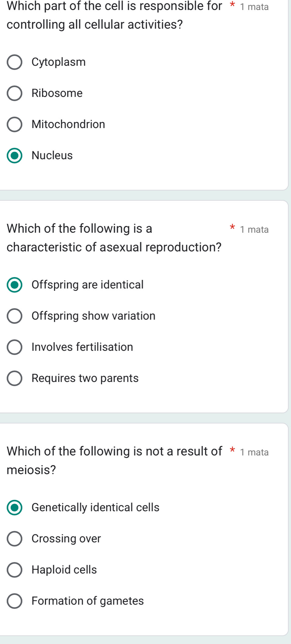Select the Ribosome radio option
Screen dimensions: 291x644
point(15,94)
